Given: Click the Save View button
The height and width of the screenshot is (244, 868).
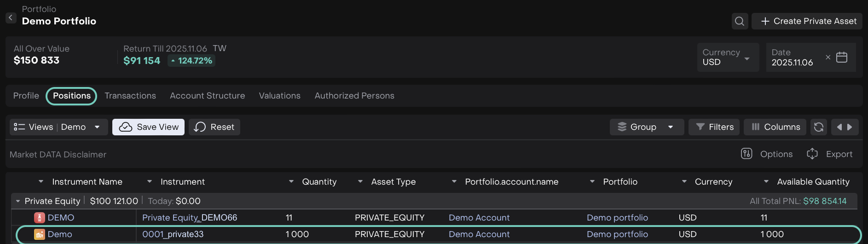Looking at the screenshot, I should pos(148,127).
